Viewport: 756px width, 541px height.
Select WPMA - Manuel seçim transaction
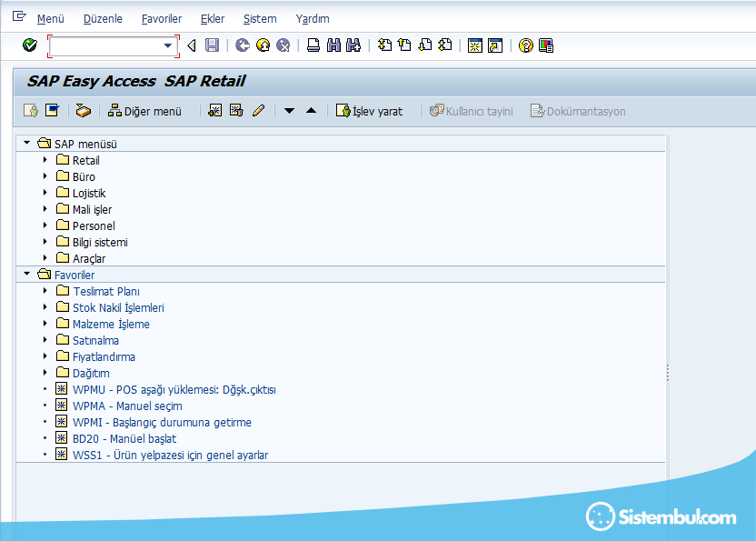click(127, 406)
